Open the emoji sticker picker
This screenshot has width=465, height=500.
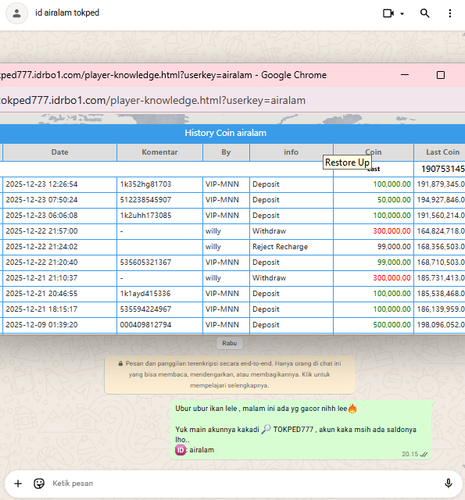tap(39, 483)
